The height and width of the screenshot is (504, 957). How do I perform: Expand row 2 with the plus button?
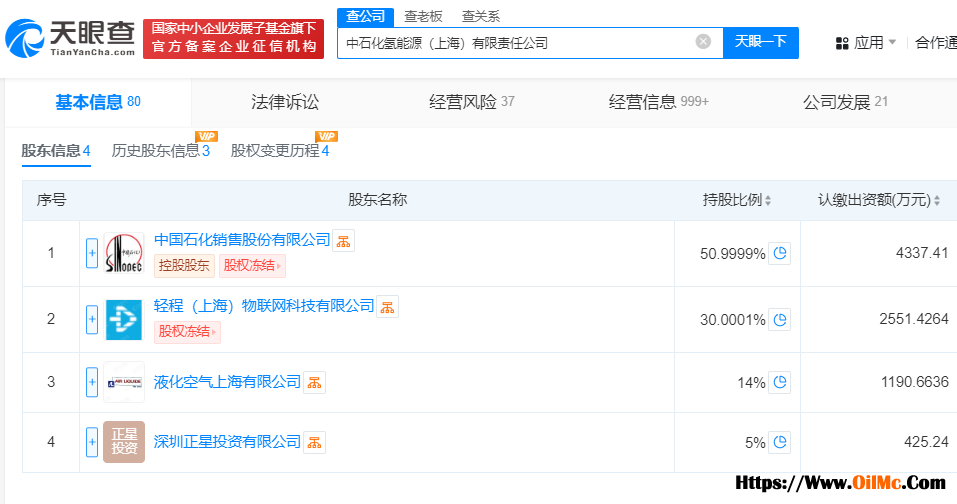click(x=92, y=319)
